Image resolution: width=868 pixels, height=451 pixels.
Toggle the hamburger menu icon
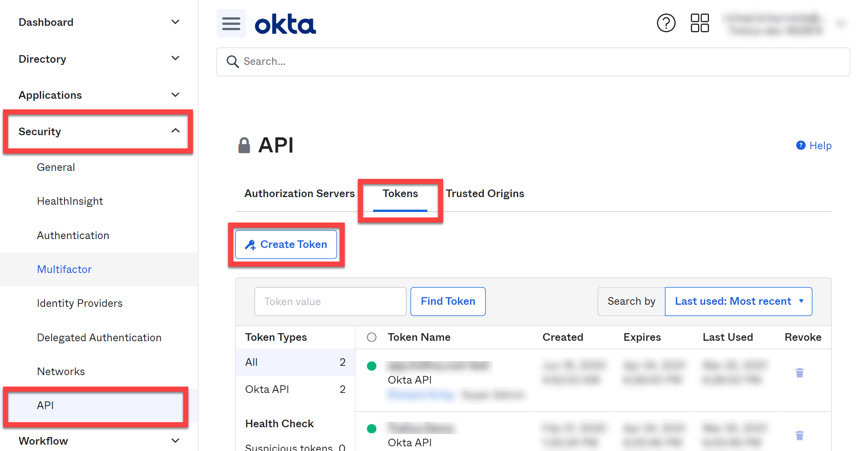231,23
